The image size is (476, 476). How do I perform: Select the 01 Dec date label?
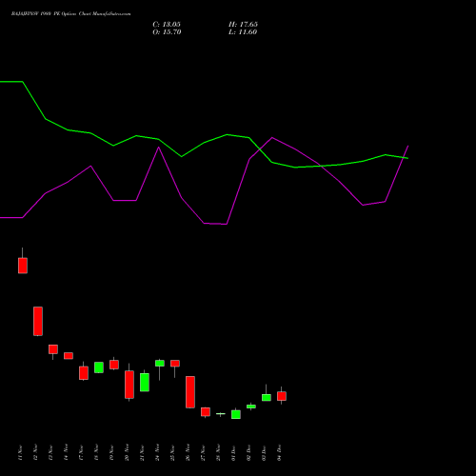point(233,453)
